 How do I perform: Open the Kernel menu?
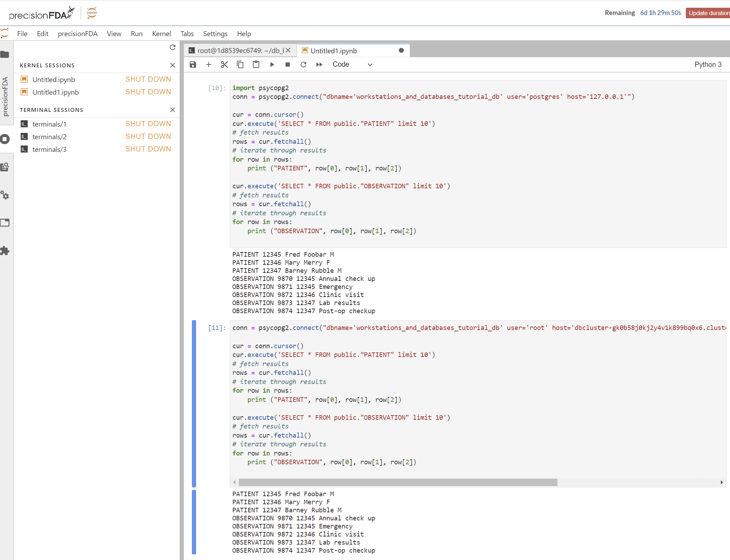161,34
